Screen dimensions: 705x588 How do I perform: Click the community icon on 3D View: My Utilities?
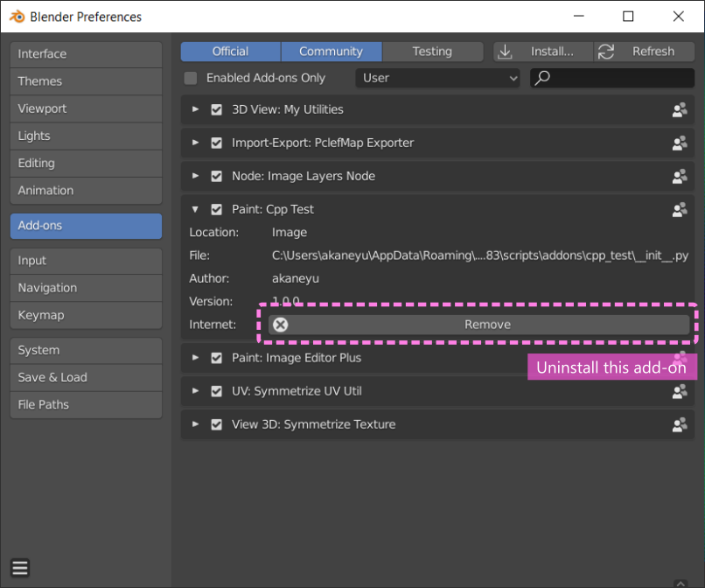680,109
